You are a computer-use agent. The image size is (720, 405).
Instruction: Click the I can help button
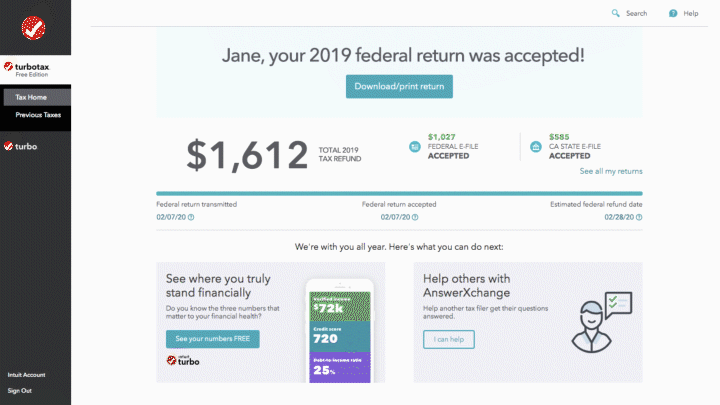449,339
